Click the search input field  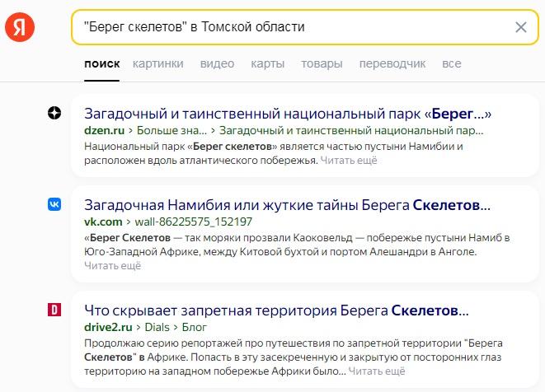(305, 27)
